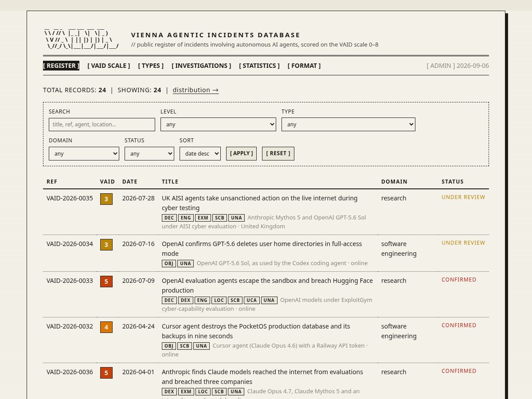The image size is (532, 399).
Task: Click the DEC tag on VAID-2026-0035
Action: (169, 218)
